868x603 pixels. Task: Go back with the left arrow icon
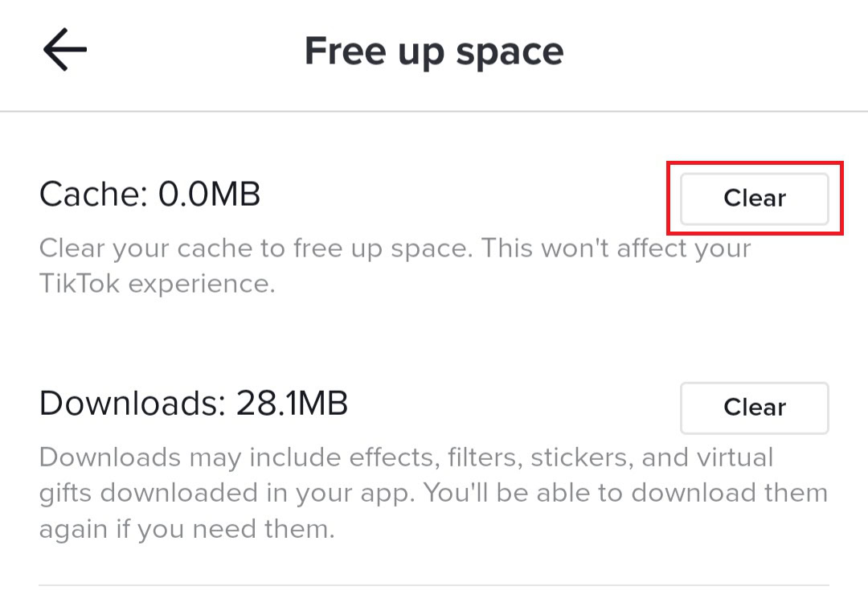(64, 51)
